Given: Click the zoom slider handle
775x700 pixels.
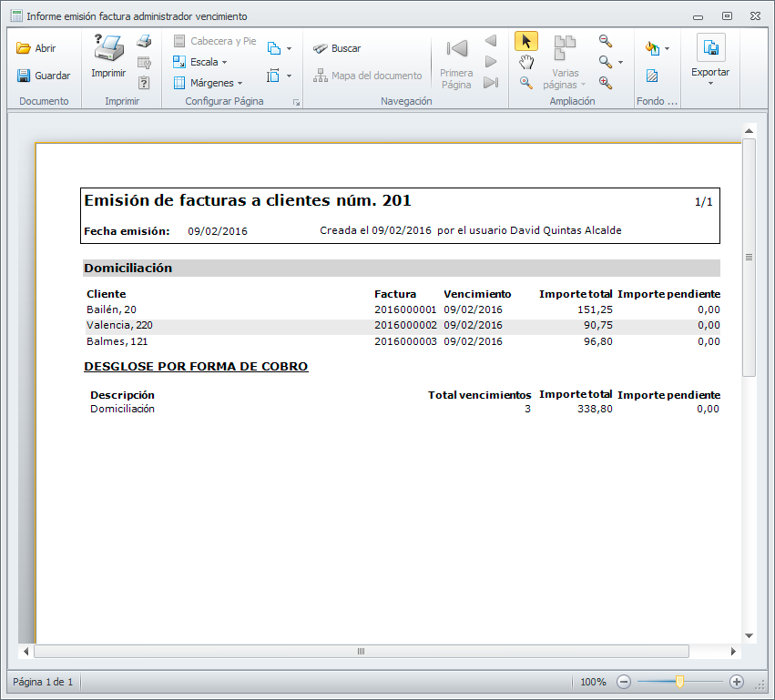Looking at the screenshot, I should tap(679, 682).
